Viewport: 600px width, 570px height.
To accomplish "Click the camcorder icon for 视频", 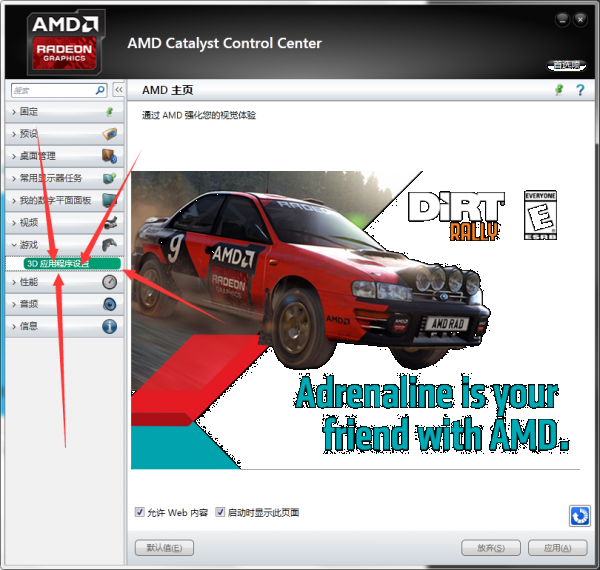I will pos(109,222).
